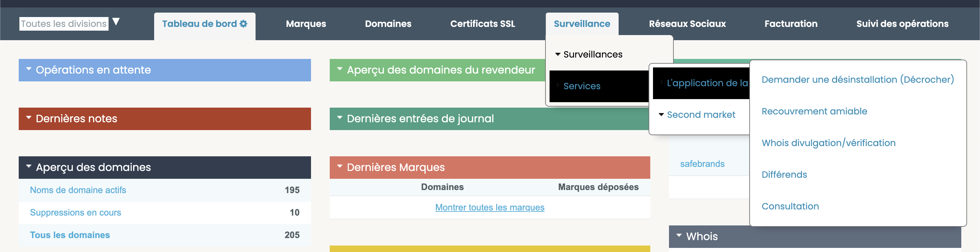This screenshot has height=252, width=980.
Task: Open the Facturation menu
Action: (791, 23)
